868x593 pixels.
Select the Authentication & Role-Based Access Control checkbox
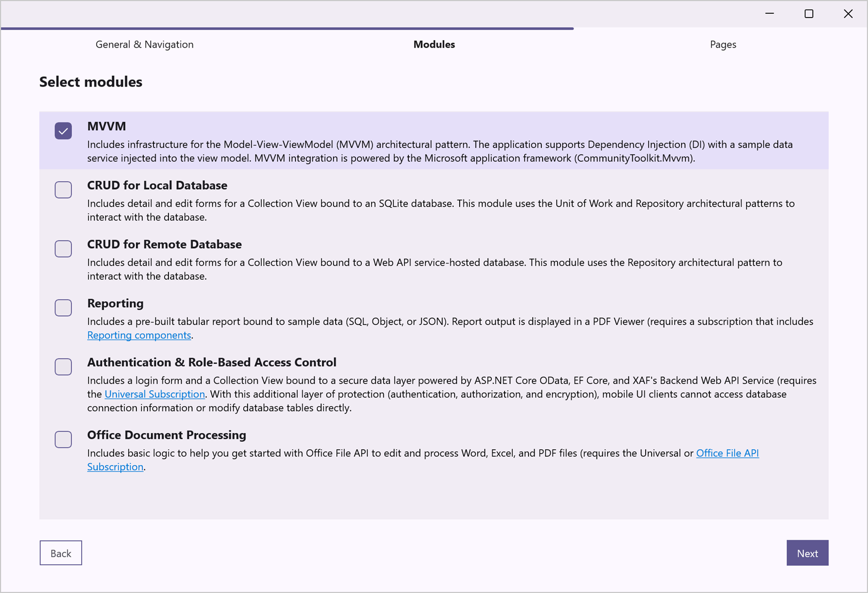coord(63,366)
